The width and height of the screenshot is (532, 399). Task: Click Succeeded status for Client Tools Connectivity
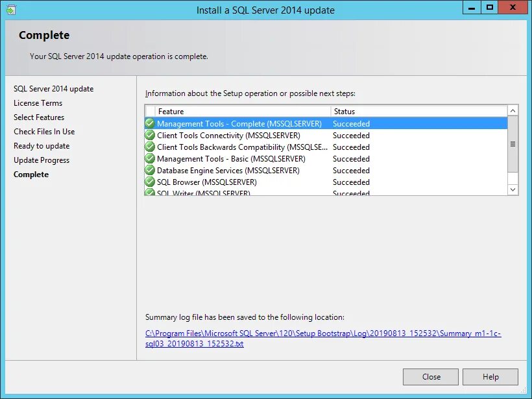pos(351,136)
